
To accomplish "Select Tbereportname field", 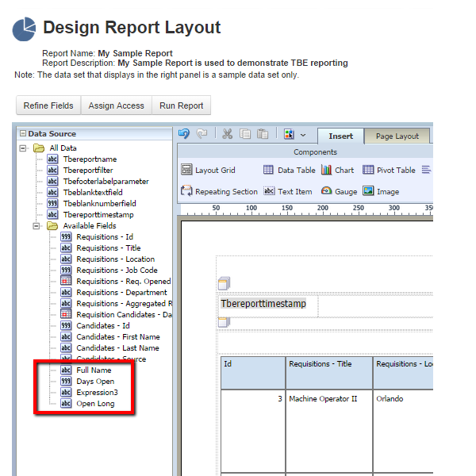I will tap(82, 159).
